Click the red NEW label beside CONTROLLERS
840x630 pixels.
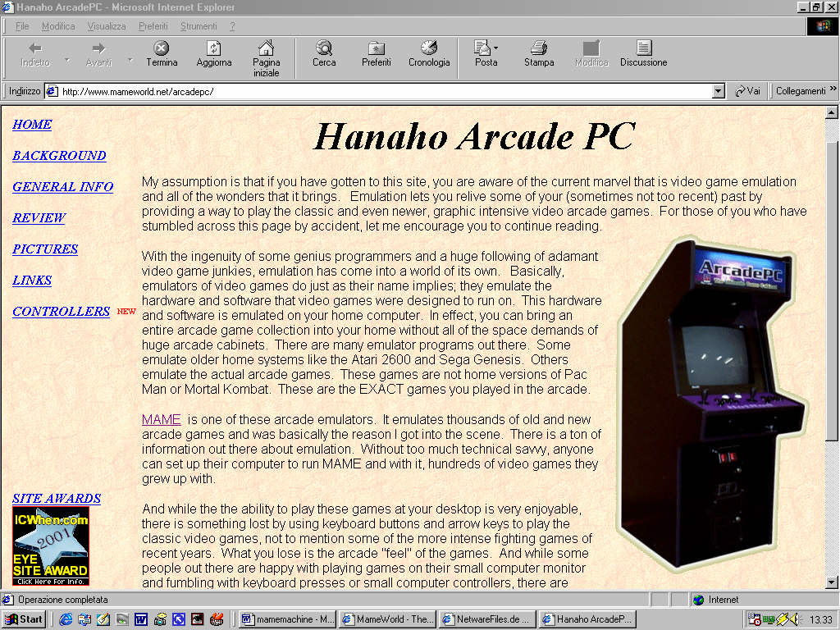pyautogui.click(x=126, y=311)
